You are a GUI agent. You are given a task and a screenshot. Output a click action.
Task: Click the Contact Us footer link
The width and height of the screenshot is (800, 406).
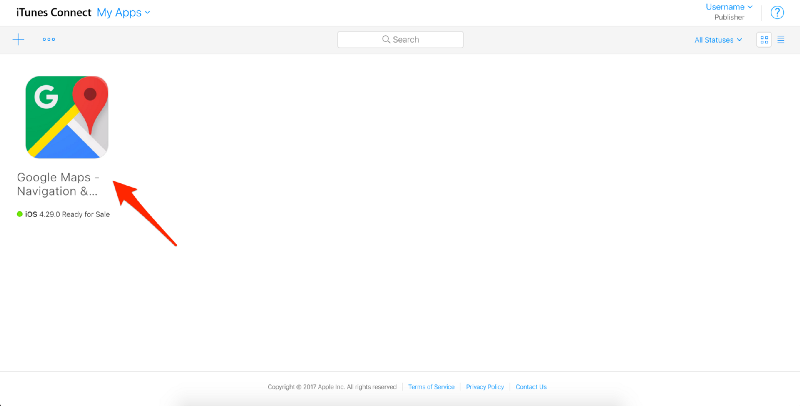tap(532, 386)
